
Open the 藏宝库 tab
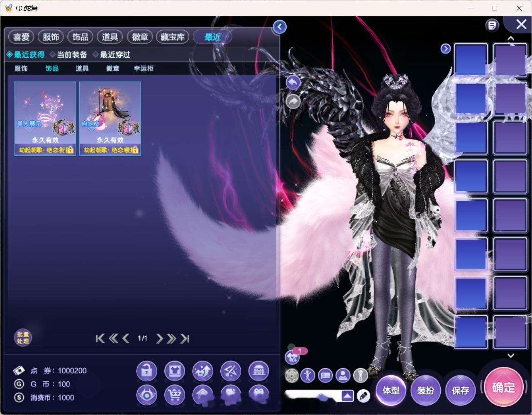click(173, 37)
